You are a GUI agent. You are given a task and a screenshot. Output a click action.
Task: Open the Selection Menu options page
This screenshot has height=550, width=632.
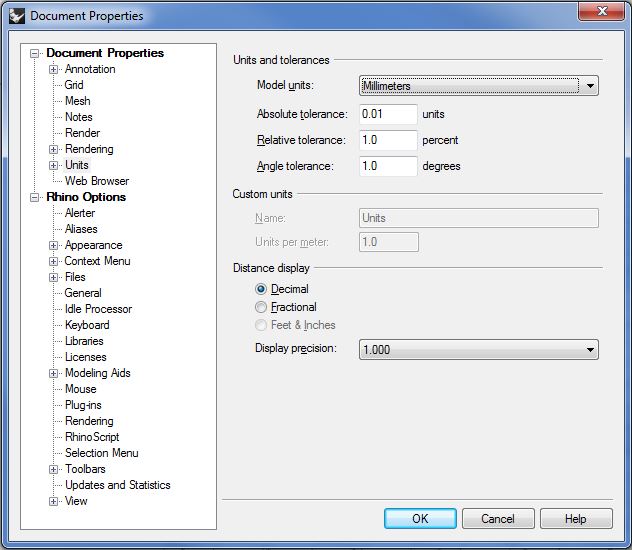pyautogui.click(x=102, y=453)
